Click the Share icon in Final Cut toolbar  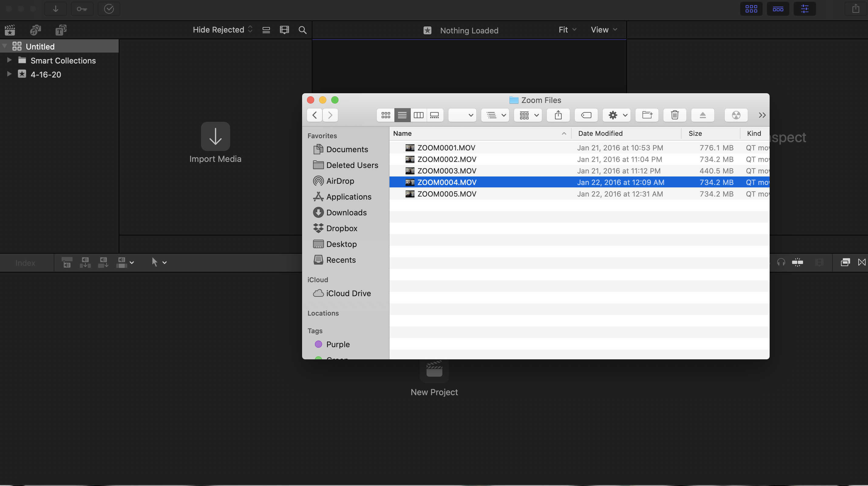tap(856, 9)
